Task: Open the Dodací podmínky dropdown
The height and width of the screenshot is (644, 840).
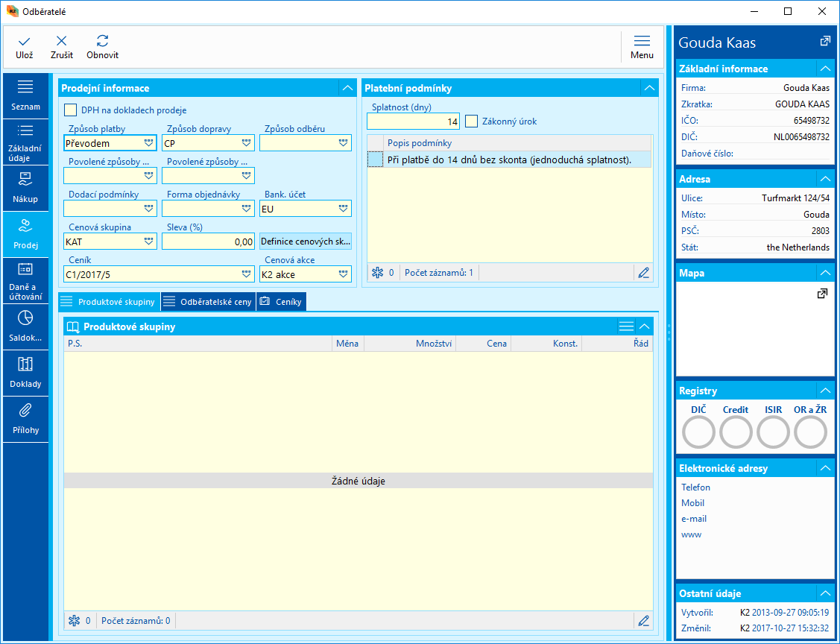Action: pyautogui.click(x=148, y=209)
